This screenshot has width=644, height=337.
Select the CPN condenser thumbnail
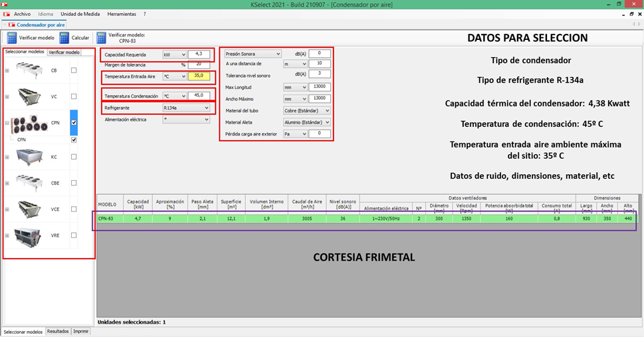pos(29,123)
